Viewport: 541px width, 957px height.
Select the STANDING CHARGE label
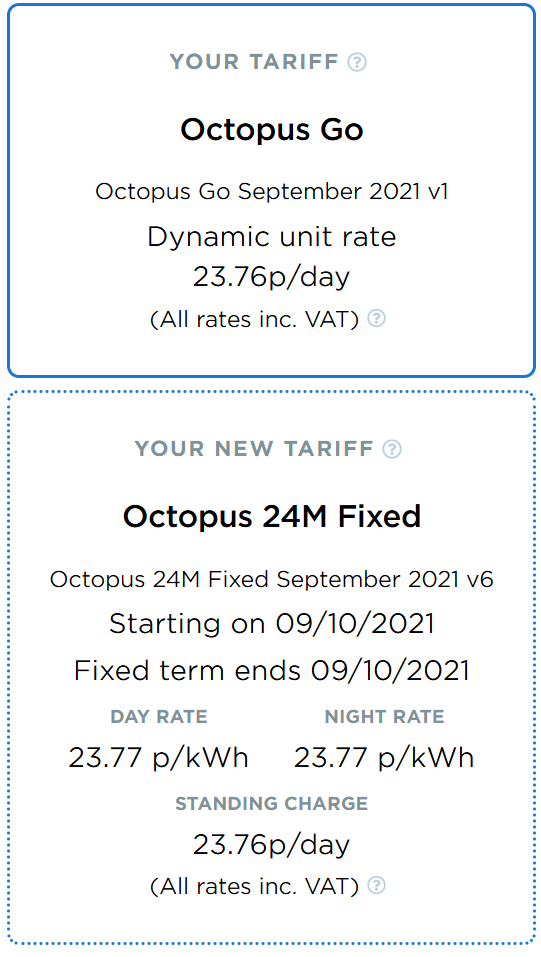pyautogui.click(x=272, y=804)
